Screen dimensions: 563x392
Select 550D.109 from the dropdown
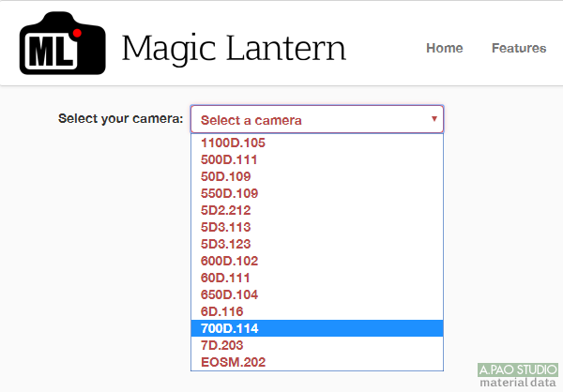(x=229, y=193)
